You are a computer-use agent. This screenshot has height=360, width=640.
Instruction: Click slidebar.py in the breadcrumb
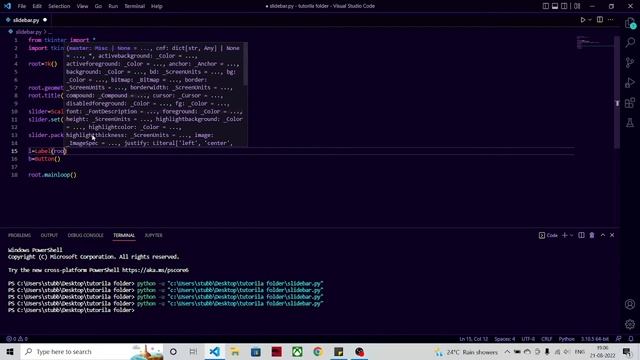(x=28, y=32)
